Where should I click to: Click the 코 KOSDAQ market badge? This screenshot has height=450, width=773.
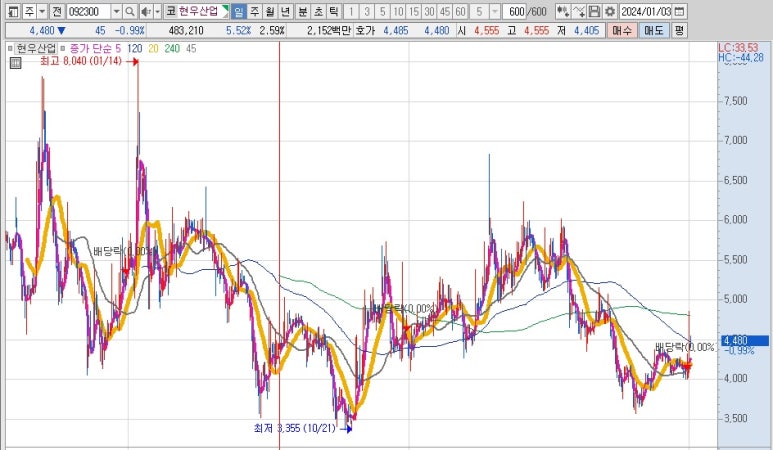171,11
